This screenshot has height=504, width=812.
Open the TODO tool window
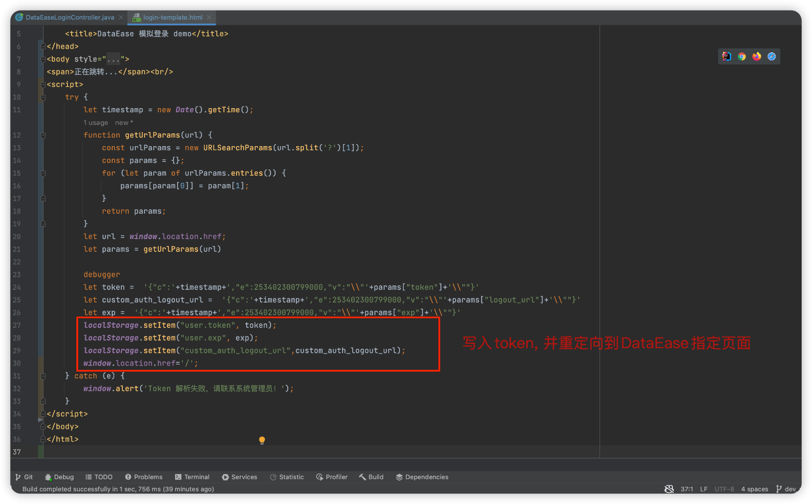99,477
